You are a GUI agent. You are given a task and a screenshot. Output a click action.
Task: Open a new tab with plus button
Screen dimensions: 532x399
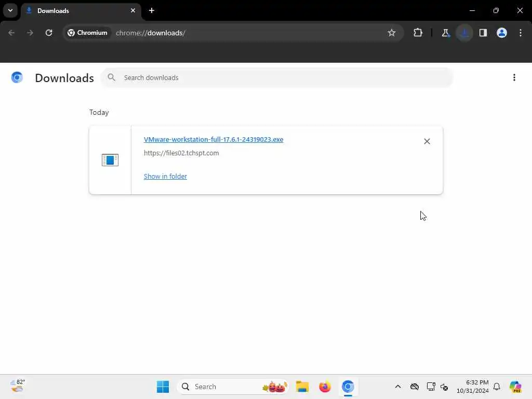click(152, 10)
